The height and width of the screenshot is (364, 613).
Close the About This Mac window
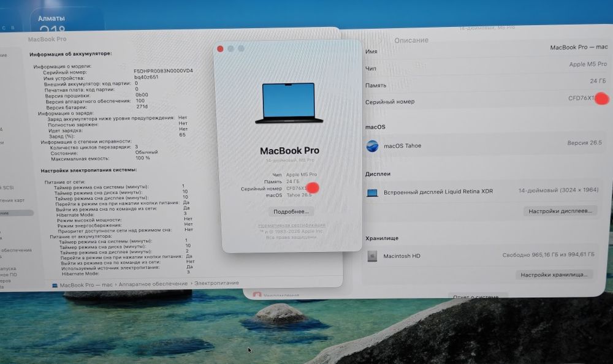[x=220, y=49]
